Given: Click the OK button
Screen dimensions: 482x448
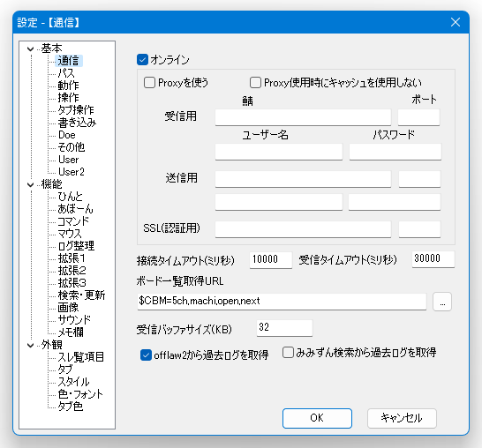Looking at the screenshot, I should pyautogui.click(x=317, y=418).
